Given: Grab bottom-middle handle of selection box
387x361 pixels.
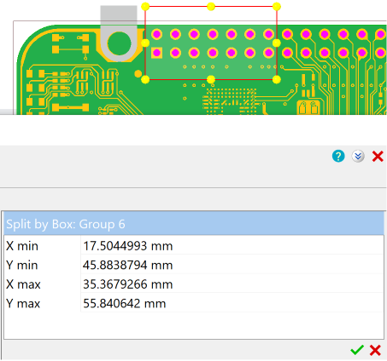Looking at the screenshot, I should 211,79.
